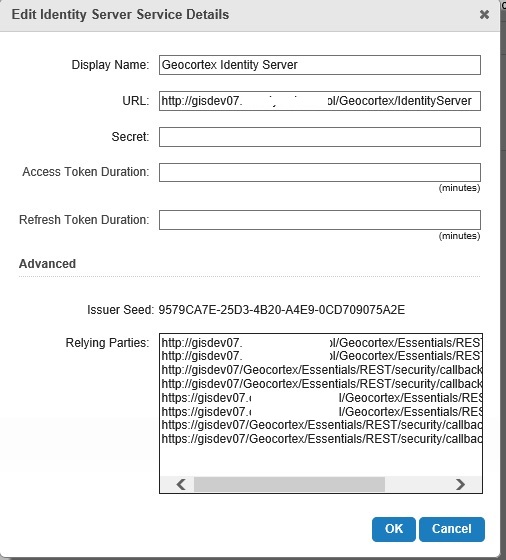This screenshot has width=506, height=560.
Task: Click the Relying Parties horizontal scrollbar thumb
Action: [289, 484]
